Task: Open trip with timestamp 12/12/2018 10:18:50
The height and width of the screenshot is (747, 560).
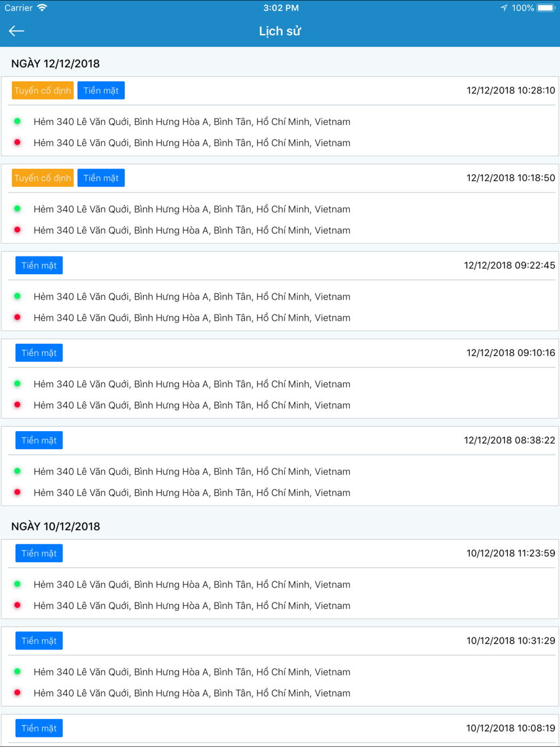Action: point(280,204)
